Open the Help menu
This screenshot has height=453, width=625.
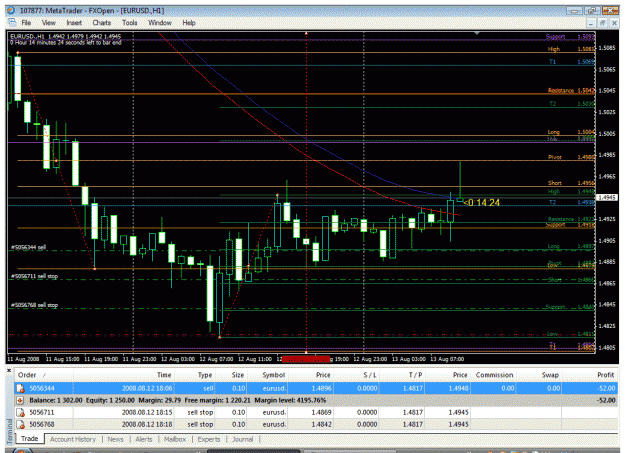pyautogui.click(x=189, y=23)
